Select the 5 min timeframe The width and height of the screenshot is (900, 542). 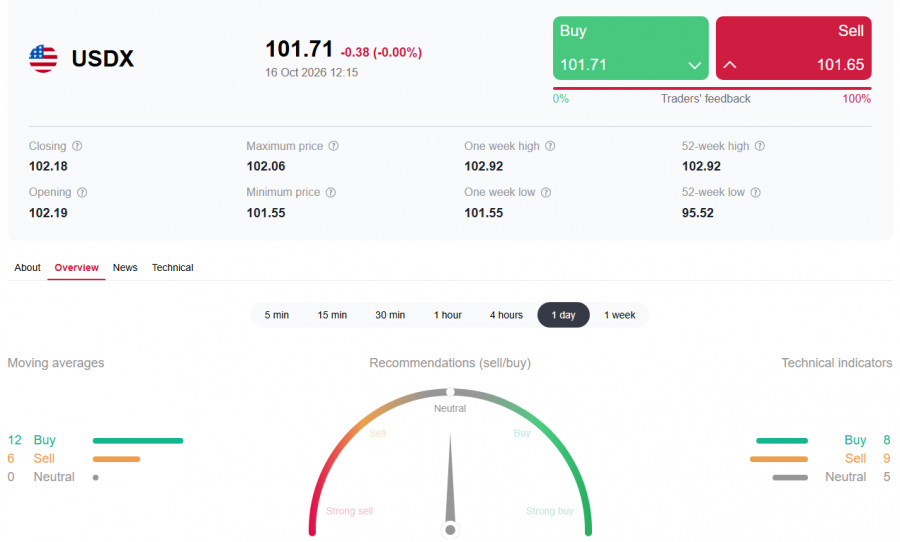[277, 315]
